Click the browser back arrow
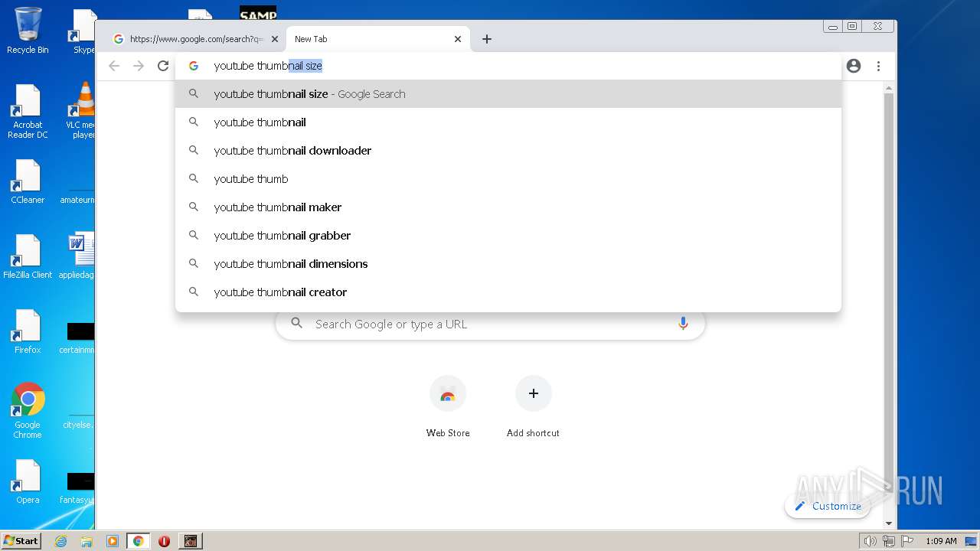The image size is (980, 551). click(x=114, y=66)
